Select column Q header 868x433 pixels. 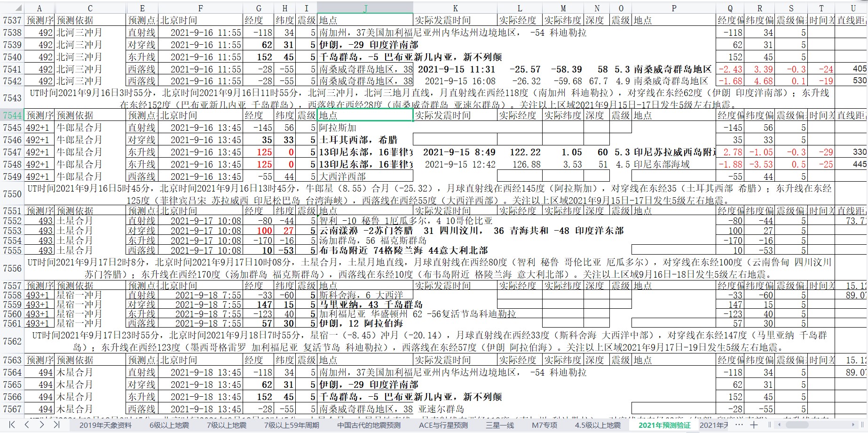(730, 8)
